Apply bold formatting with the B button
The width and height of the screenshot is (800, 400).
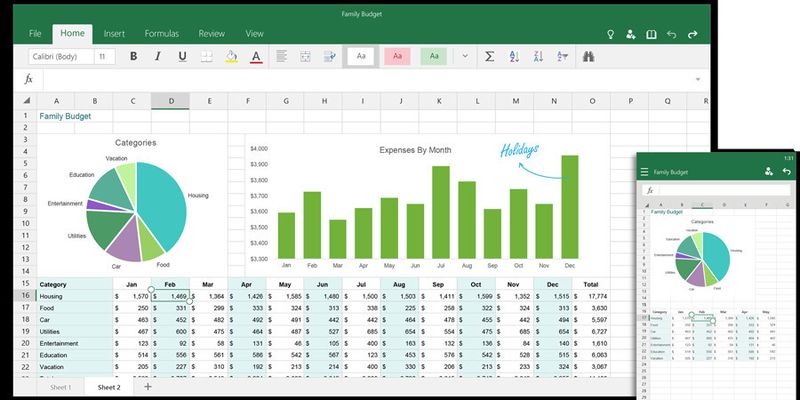[133, 57]
